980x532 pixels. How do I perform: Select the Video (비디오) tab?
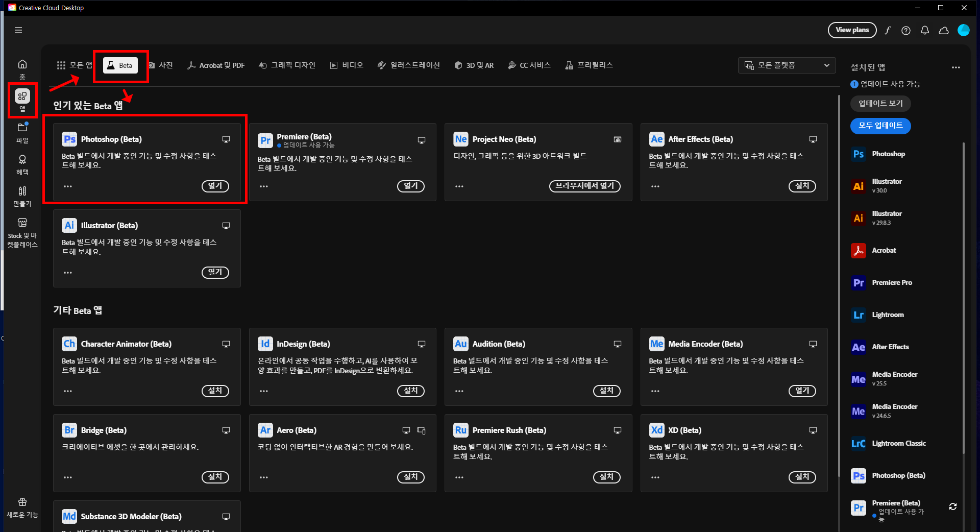[347, 65]
